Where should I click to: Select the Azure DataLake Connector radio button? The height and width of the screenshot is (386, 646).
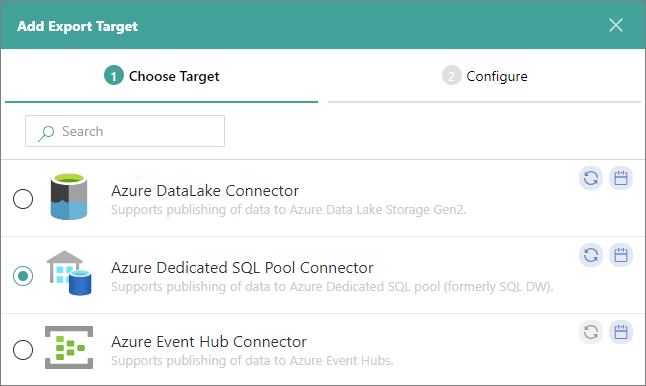pyautogui.click(x=23, y=199)
